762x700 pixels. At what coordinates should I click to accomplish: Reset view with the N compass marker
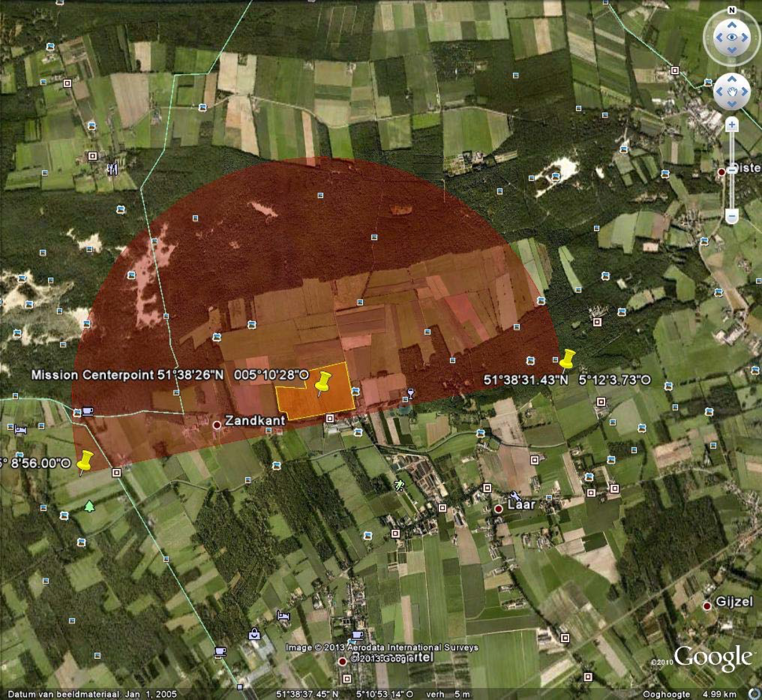coord(731,10)
